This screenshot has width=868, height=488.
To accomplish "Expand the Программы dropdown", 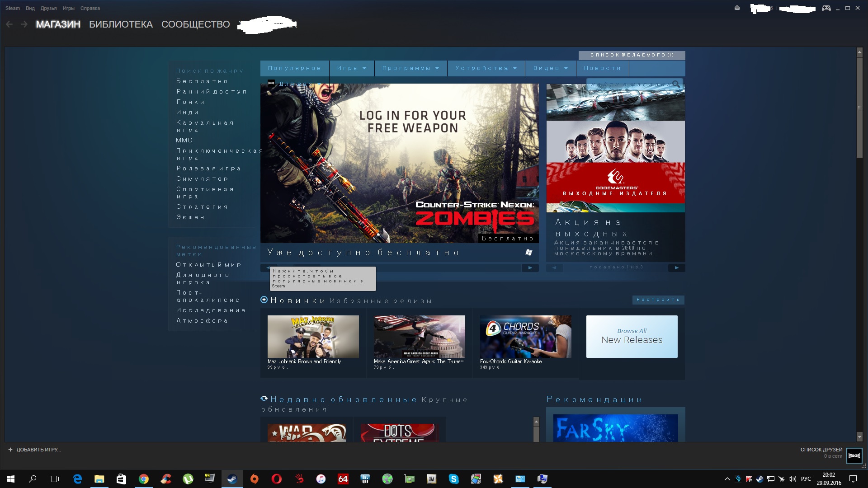I will coord(410,68).
